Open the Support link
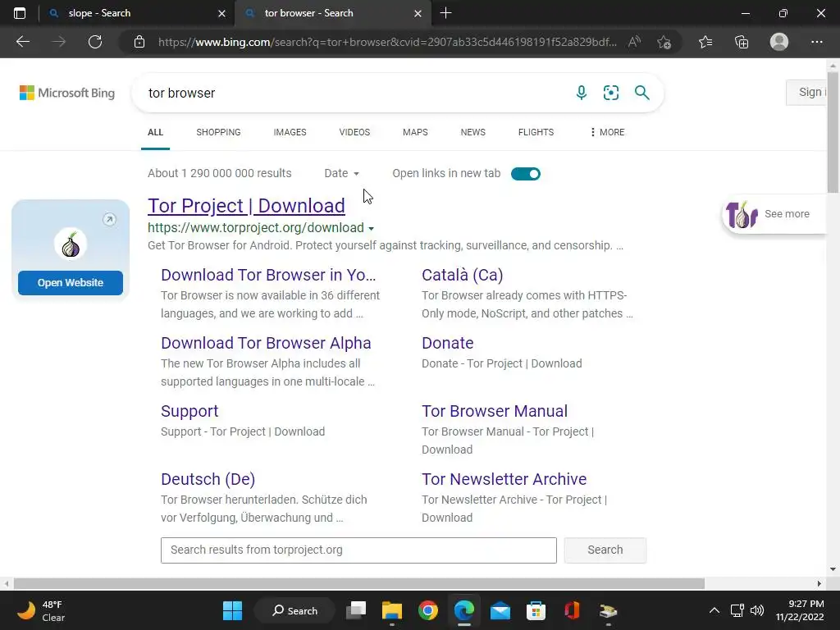This screenshot has width=840, height=630. click(x=189, y=411)
